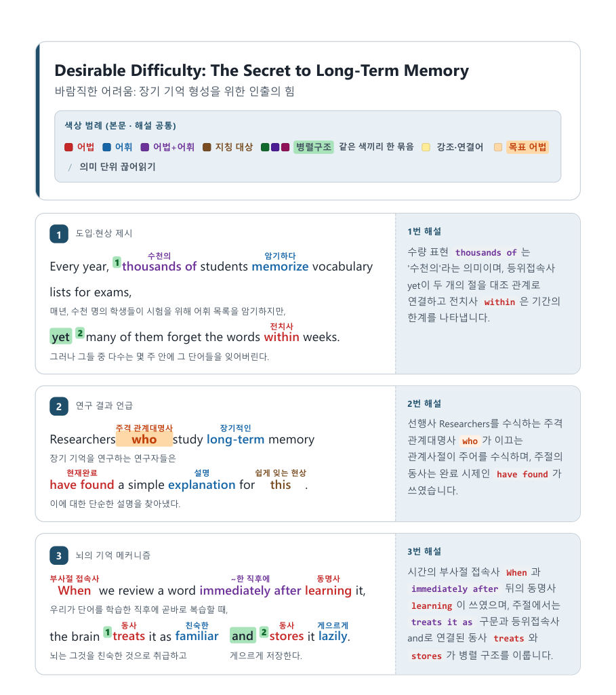Click the brown word this
The width and height of the screenshot is (616, 695).
[x=281, y=485]
